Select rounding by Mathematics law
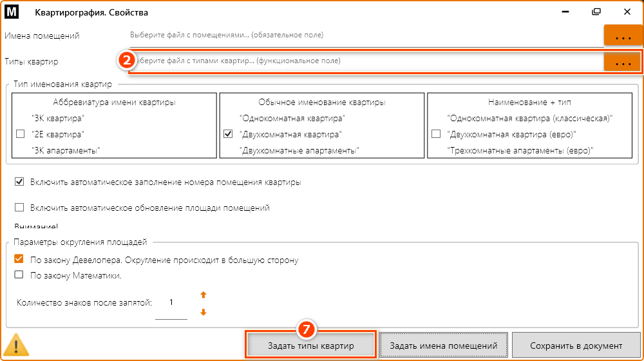The image size is (644, 361). tap(19, 275)
